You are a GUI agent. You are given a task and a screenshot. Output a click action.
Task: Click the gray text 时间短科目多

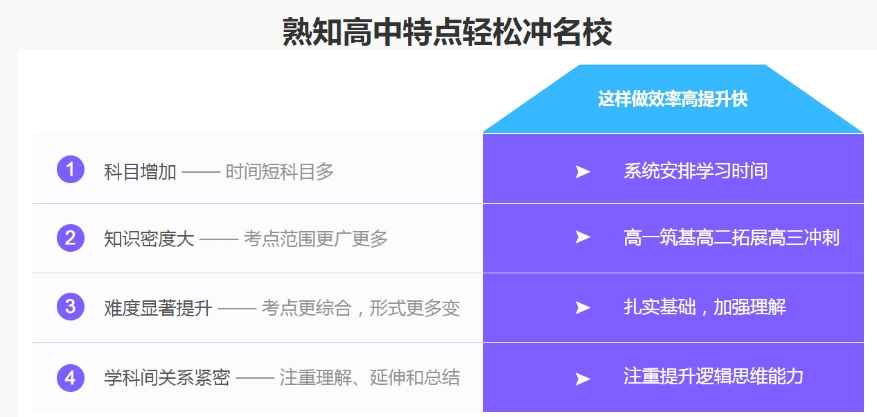point(279,171)
